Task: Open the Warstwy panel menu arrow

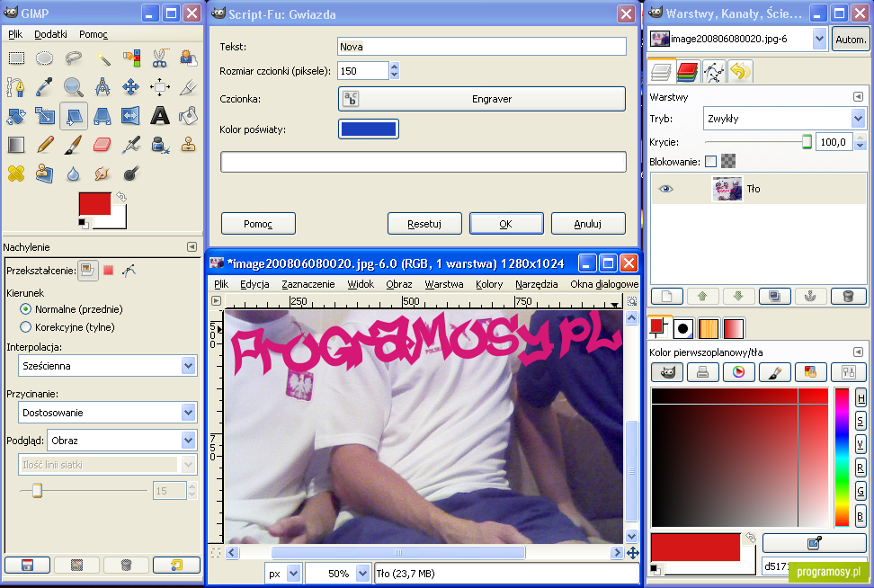Action: (x=858, y=97)
